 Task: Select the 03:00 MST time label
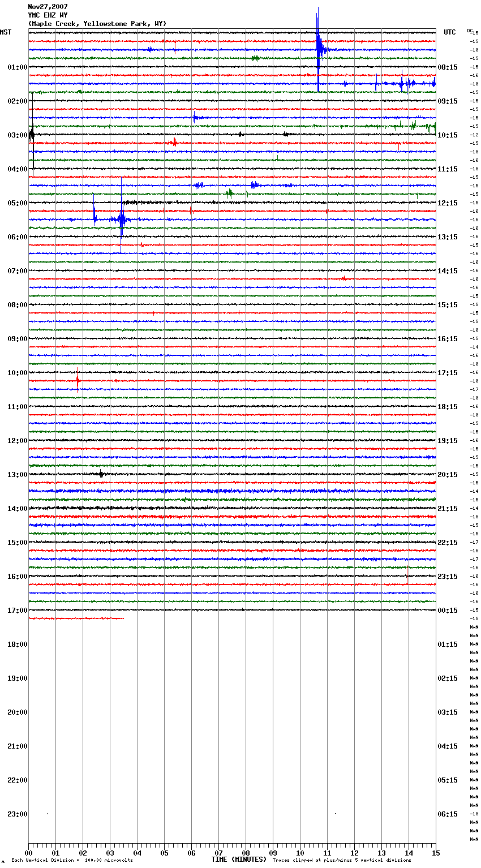18,135
